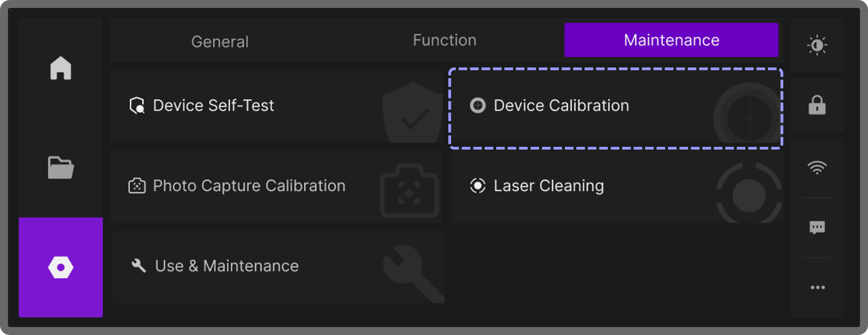868x335 pixels.
Task: Launch Laser Cleaning
Action: [x=617, y=187]
